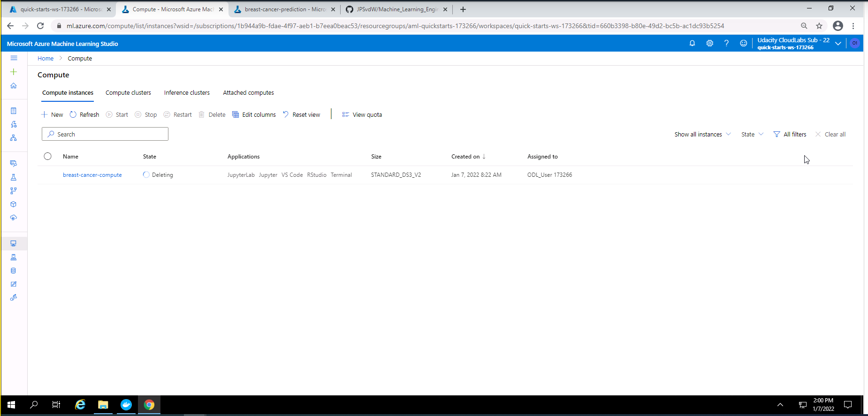Image resolution: width=868 pixels, height=416 pixels.
Task: Open the feedback smiley icon
Action: (743, 43)
